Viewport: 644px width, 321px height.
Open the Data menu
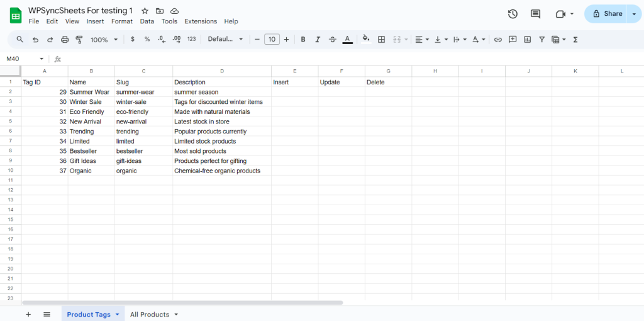[x=147, y=21]
